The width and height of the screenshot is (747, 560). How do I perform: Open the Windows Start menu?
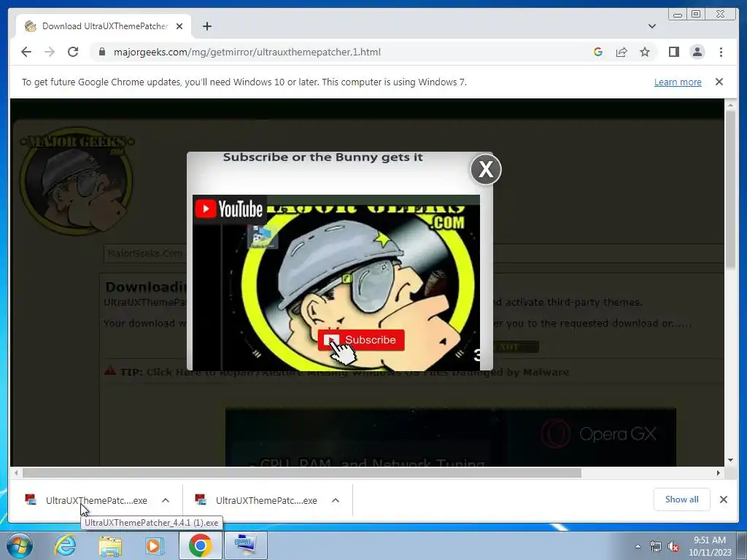[x=19, y=545]
